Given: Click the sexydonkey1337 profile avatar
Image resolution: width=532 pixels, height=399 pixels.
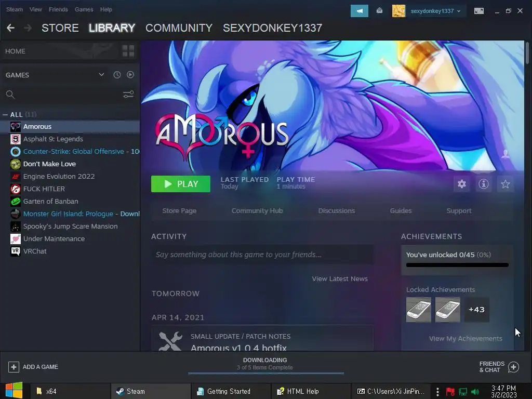Looking at the screenshot, I should click(x=398, y=11).
